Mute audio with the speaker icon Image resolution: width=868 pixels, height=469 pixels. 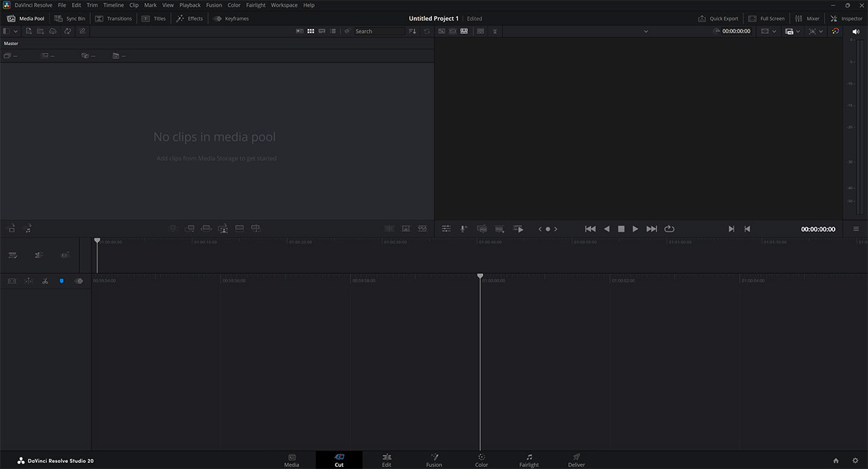click(855, 31)
